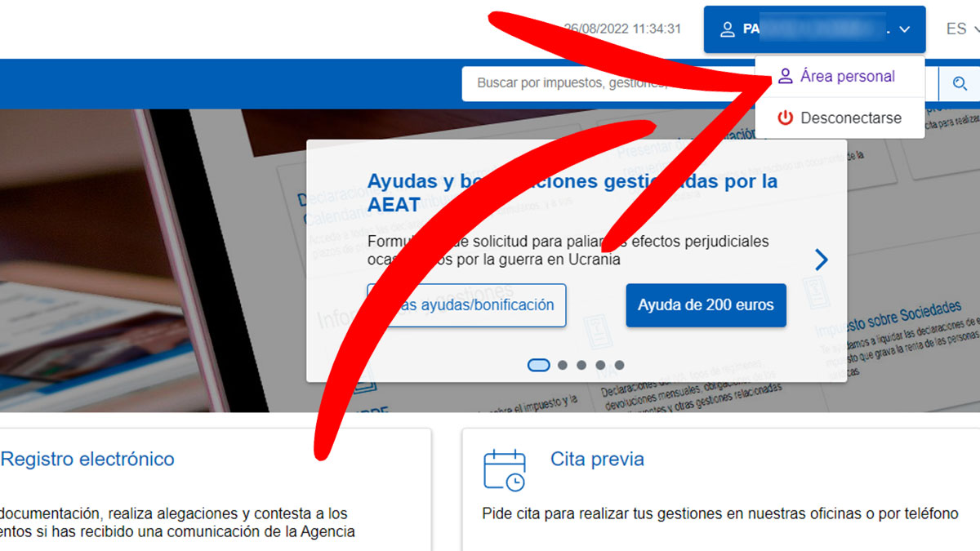This screenshot has width=980, height=551.
Task: Open the Cita previa heading link
Action: coord(597,459)
